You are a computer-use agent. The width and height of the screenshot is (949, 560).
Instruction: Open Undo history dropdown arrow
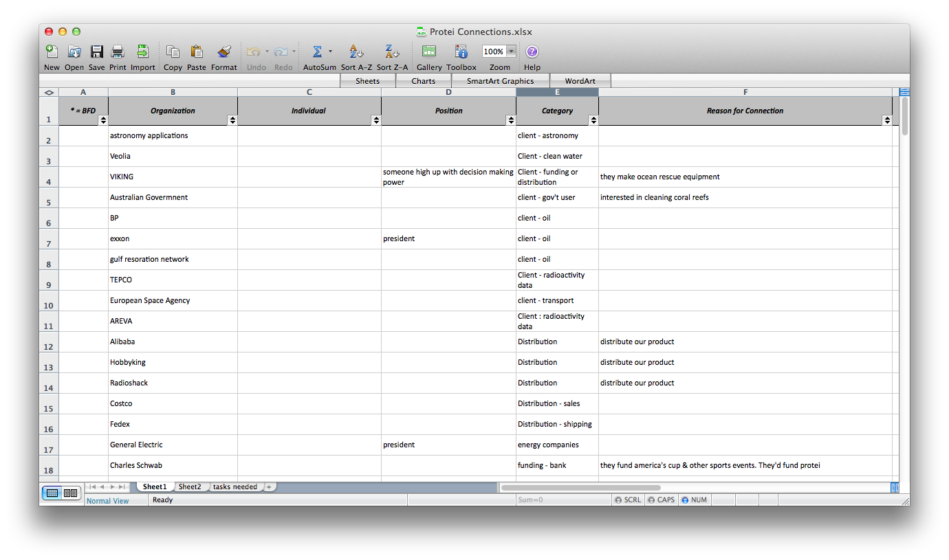coord(267,51)
